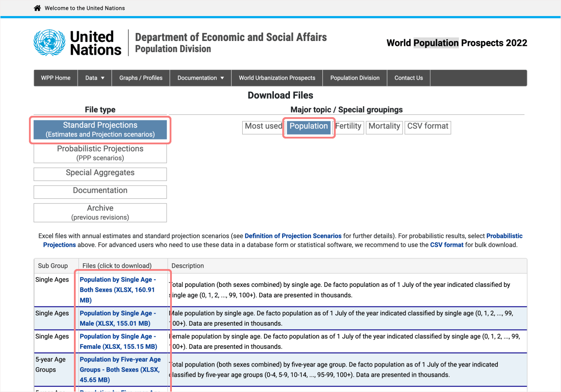
Task: Select Standard Projections file type
Action: click(x=100, y=130)
